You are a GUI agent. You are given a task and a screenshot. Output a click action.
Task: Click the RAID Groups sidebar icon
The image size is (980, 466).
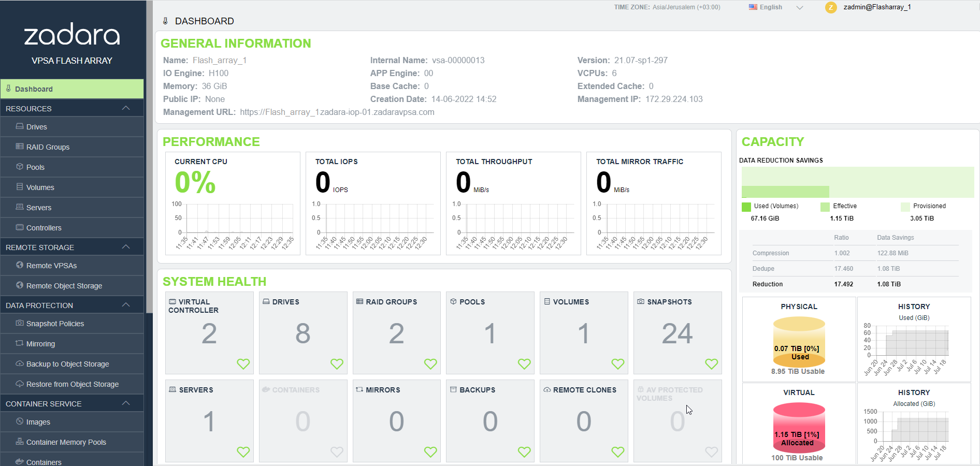click(x=20, y=147)
